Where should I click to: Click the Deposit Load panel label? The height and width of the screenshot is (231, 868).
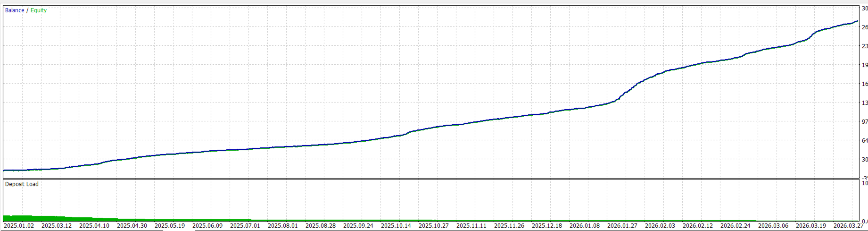coord(22,184)
